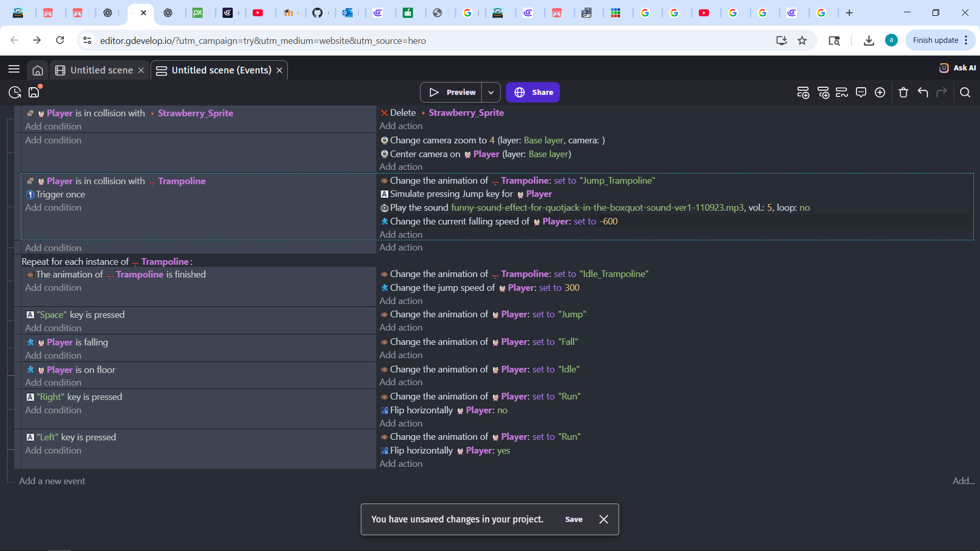This screenshot has width=980, height=551.
Task: Open version history with the clock icon
Action: pyautogui.click(x=14, y=92)
